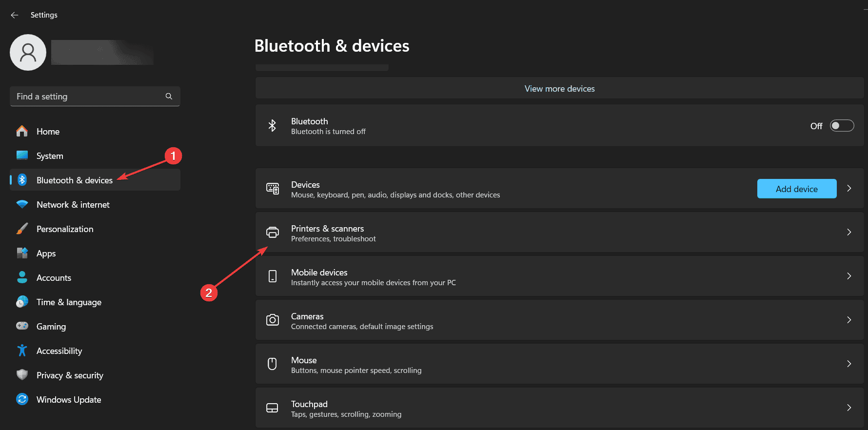Click the Bluetooth sidebar icon

[x=22, y=180]
